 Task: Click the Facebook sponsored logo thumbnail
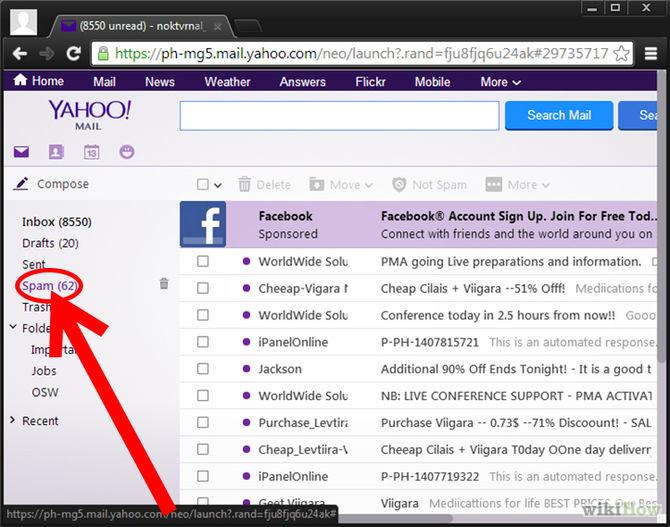(203, 224)
